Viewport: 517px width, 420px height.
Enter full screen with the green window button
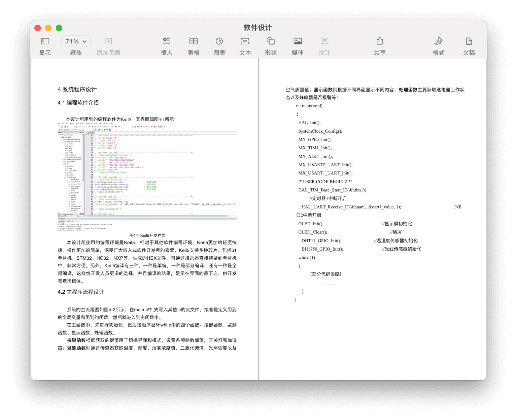(59, 28)
